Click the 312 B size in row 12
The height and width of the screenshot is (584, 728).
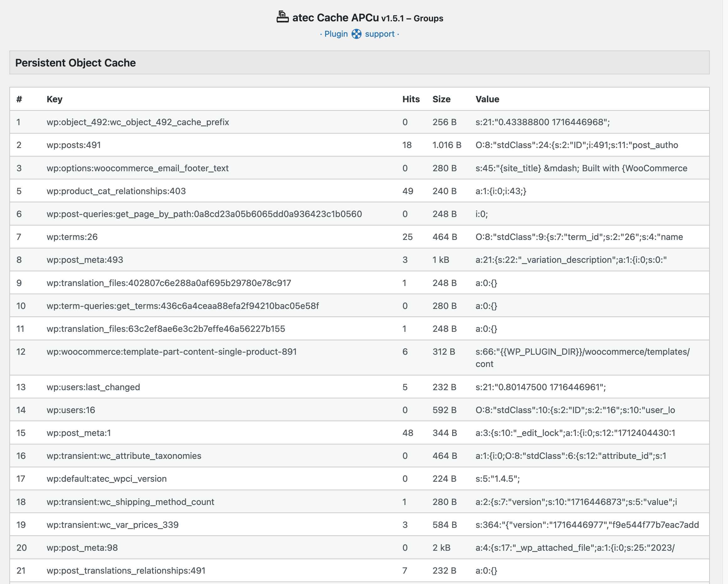pos(444,352)
